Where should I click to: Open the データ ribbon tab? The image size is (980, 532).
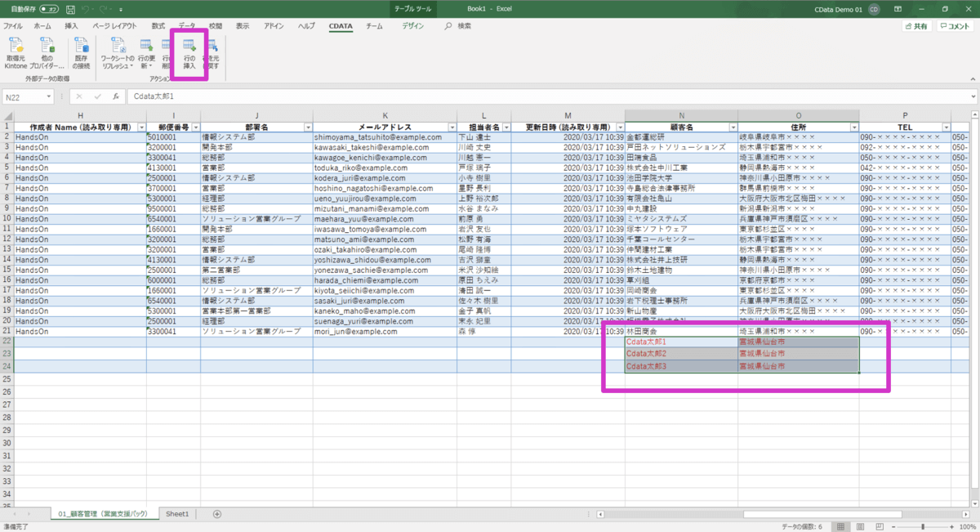click(187, 26)
